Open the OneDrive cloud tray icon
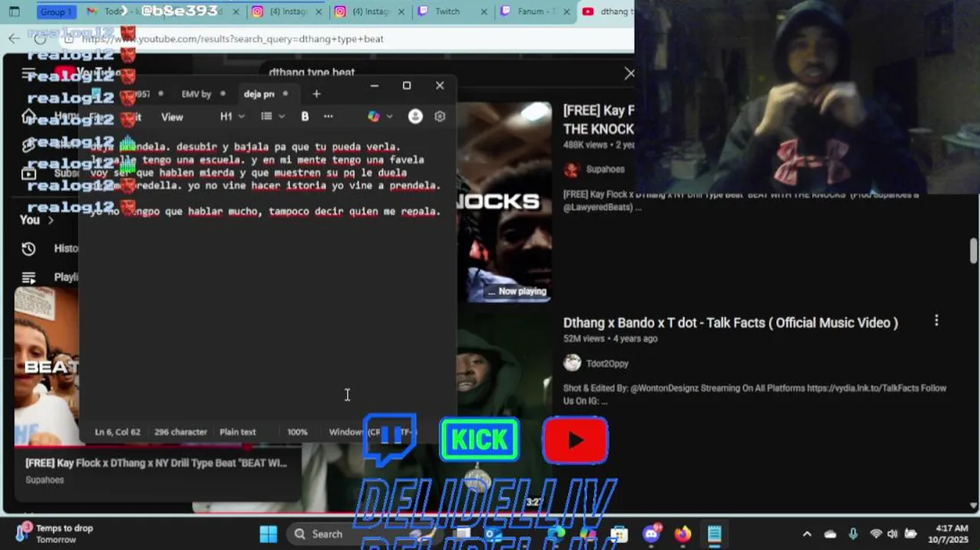The image size is (980, 550). (x=830, y=534)
